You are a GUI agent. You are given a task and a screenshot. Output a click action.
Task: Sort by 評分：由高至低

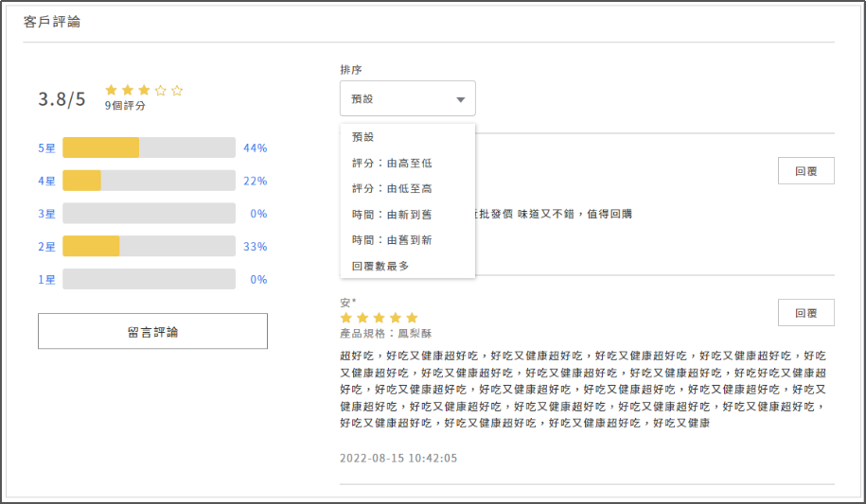coord(392,163)
